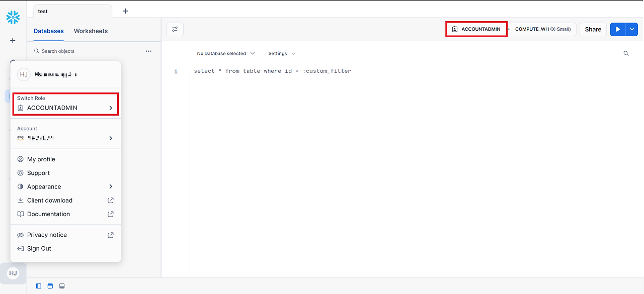Switch to the Worksheets tab

tap(91, 31)
